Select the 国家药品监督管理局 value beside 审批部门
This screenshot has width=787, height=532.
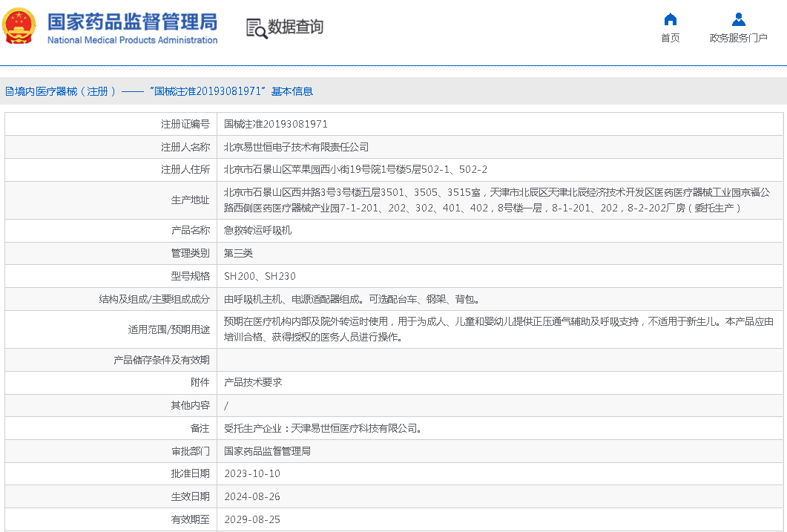267,451
